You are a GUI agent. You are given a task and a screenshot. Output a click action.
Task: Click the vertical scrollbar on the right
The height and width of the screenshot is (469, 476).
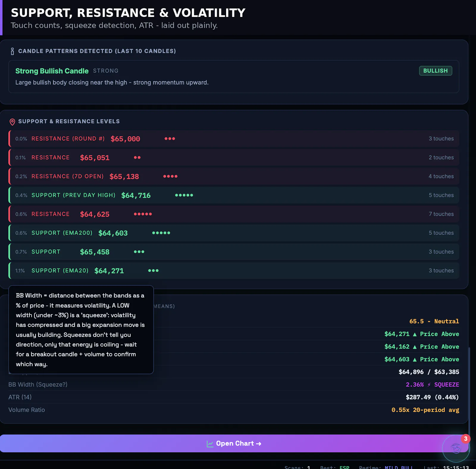(469, 392)
